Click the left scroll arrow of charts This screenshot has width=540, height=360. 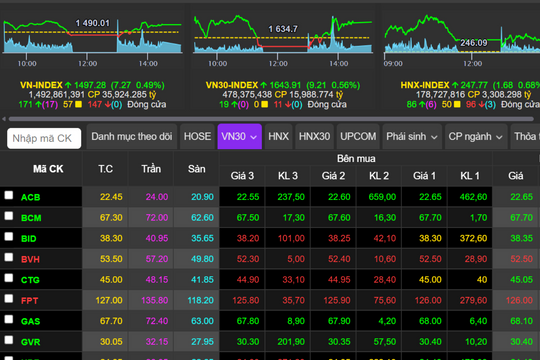(4, 119)
